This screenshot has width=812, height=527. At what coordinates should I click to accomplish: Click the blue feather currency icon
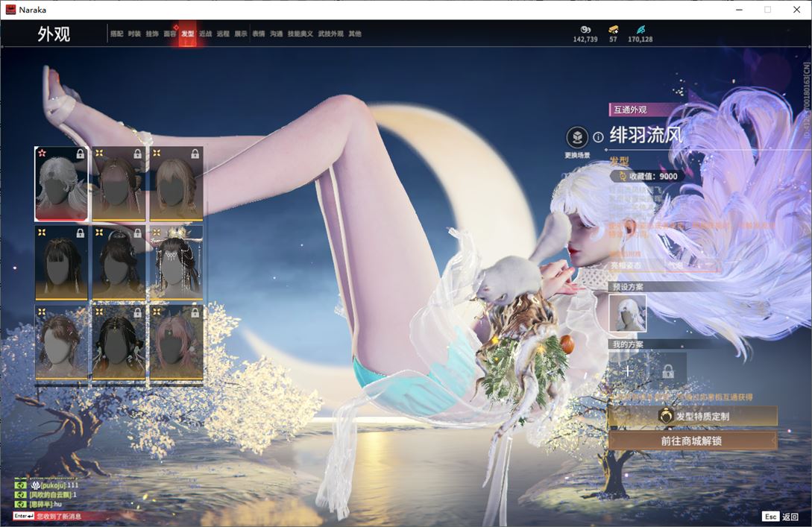(x=640, y=29)
